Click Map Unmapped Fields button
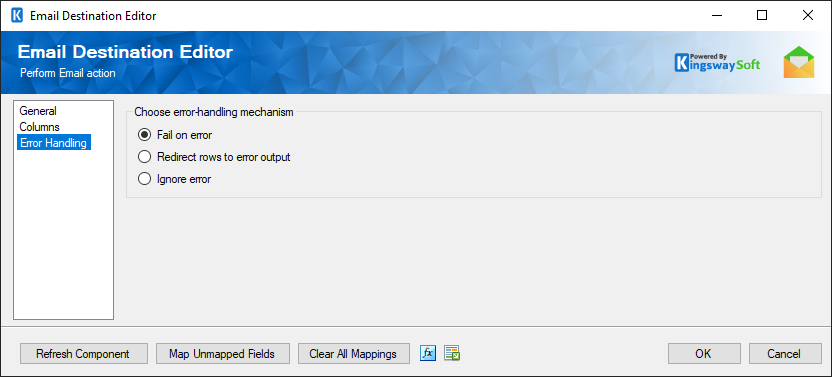The width and height of the screenshot is (832, 377). pyautogui.click(x=223, y=354)
